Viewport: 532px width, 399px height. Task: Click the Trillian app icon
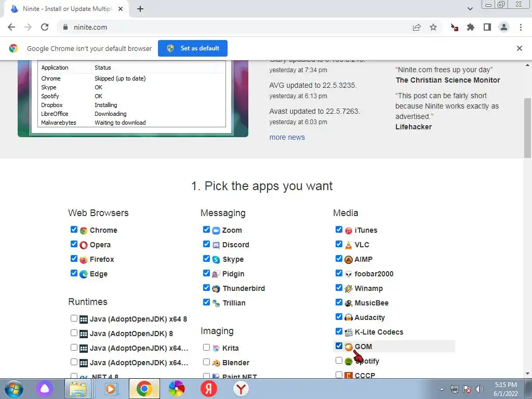click(216, 303)
